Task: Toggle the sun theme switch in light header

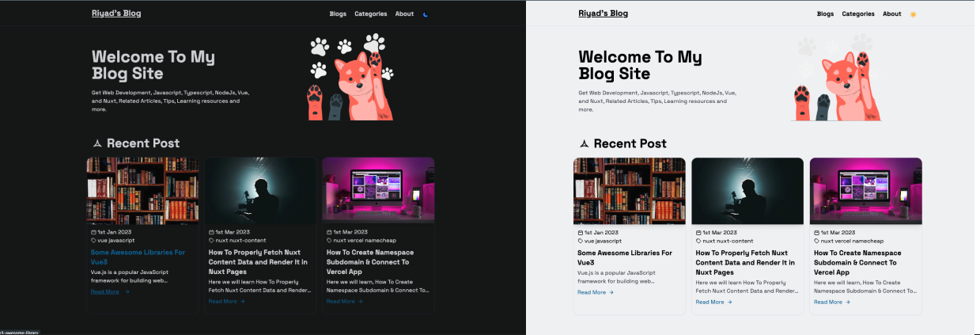Action: [914, 14]
